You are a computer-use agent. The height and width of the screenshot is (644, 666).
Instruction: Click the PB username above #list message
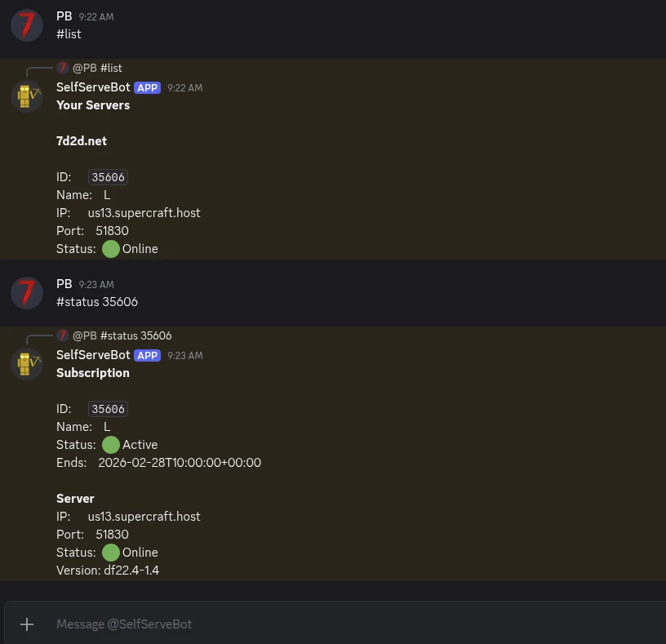(x=64, y=16)
